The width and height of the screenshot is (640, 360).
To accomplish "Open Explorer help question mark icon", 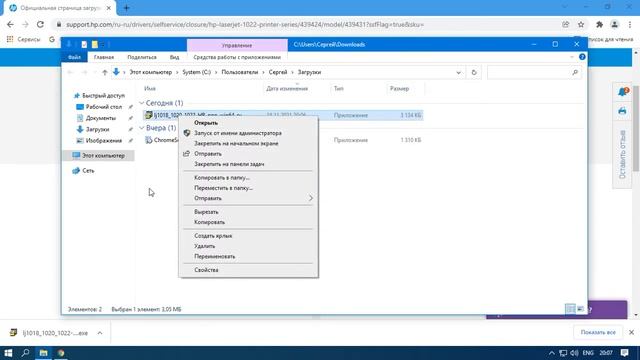I will (582, 57).
